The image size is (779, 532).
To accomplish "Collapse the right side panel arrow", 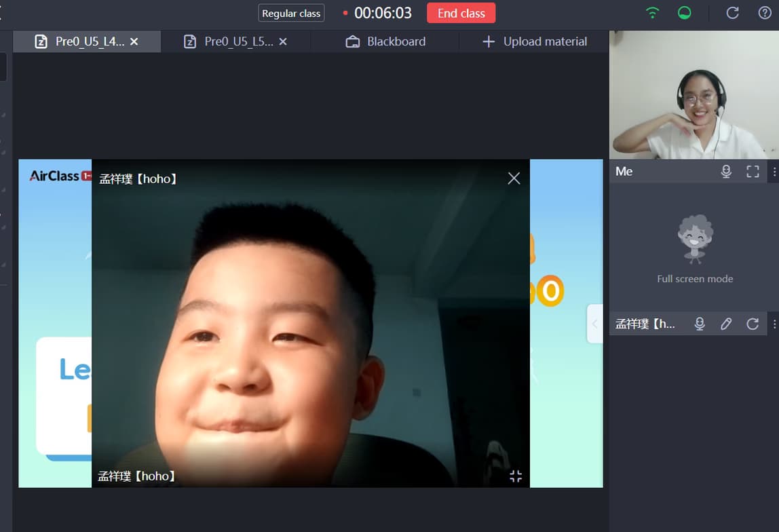I will pos(594,324).
